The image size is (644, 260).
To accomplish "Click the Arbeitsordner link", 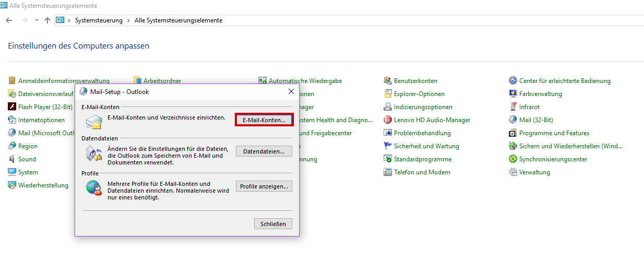I will click(x=162, y=81).
